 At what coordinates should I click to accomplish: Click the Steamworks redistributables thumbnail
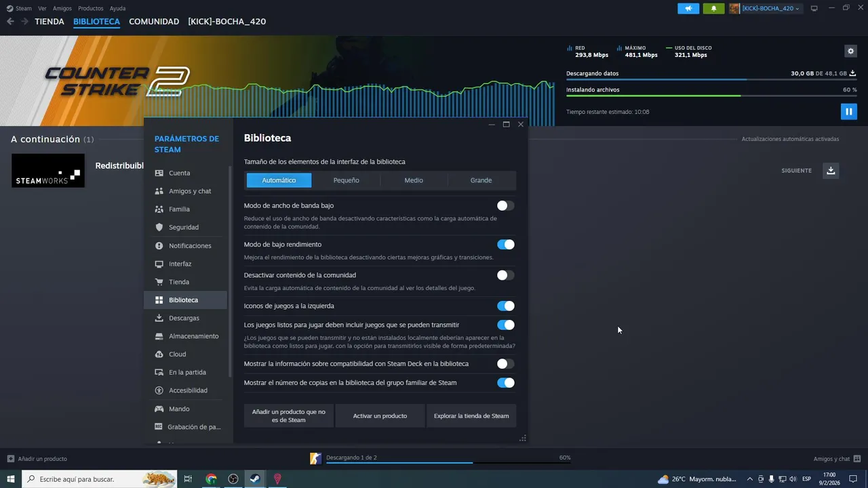click(x=48, y=170)
